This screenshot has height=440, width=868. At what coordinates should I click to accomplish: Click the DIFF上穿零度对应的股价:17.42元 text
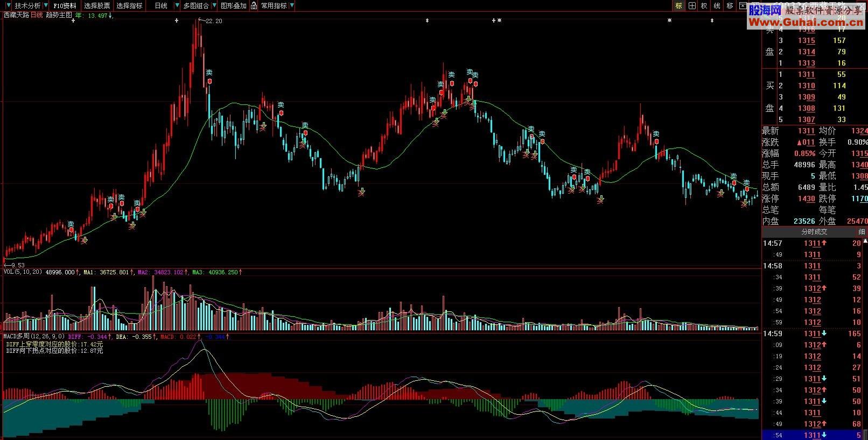[54, 344]
